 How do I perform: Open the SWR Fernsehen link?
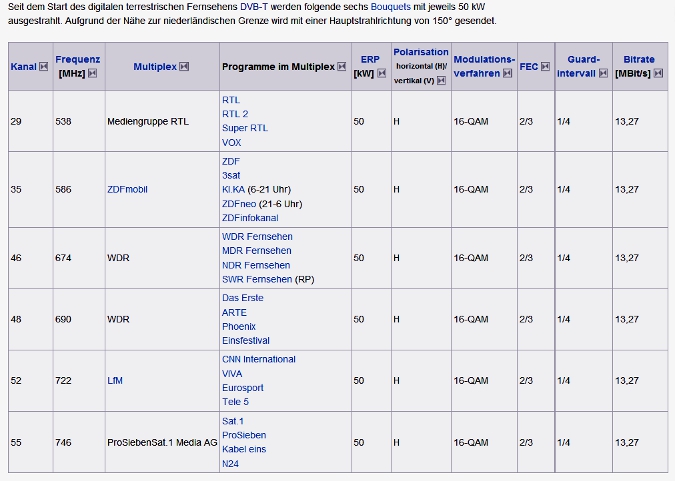point(257,279)
